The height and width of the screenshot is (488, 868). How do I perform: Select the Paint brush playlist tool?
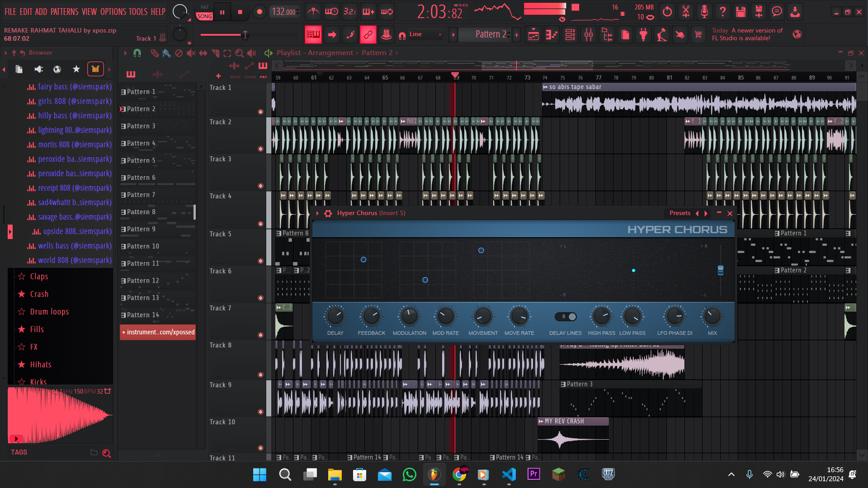coord(166,53)
